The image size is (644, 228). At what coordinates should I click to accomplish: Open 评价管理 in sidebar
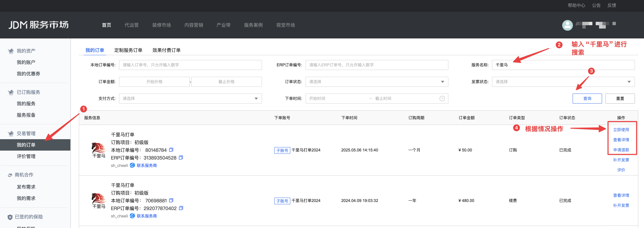(26, 156)
